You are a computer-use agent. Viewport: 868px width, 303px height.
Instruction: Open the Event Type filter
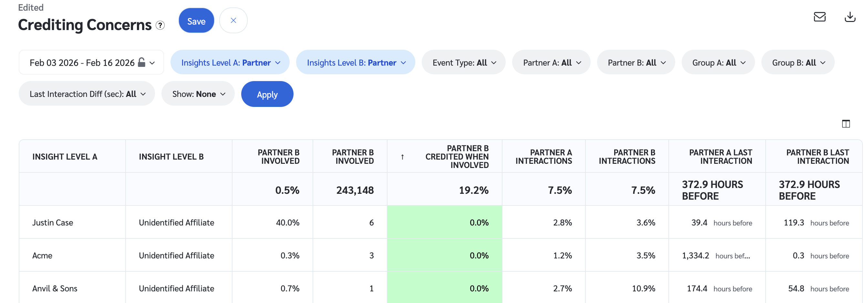(x=463, y=63)
